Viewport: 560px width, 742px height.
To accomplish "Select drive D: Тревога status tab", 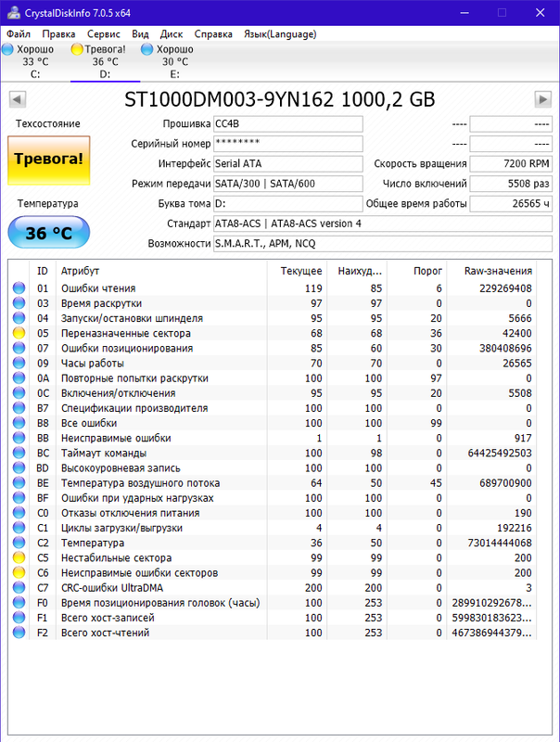I will [x=105, y=61].
